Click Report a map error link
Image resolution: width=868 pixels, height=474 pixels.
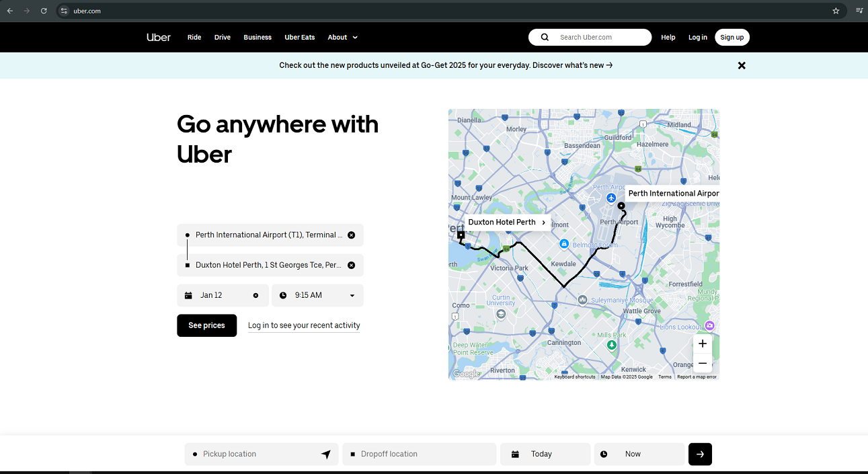click(x=697, y=377)
